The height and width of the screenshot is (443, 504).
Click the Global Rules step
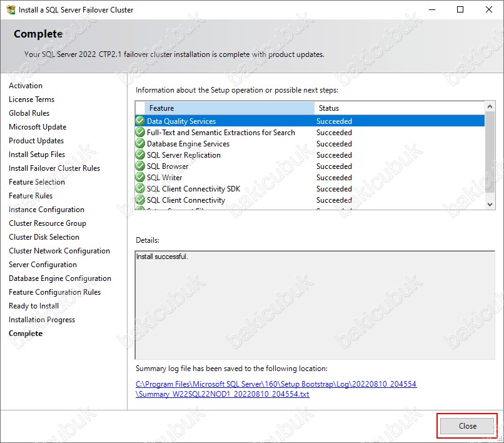coord(29,113)
